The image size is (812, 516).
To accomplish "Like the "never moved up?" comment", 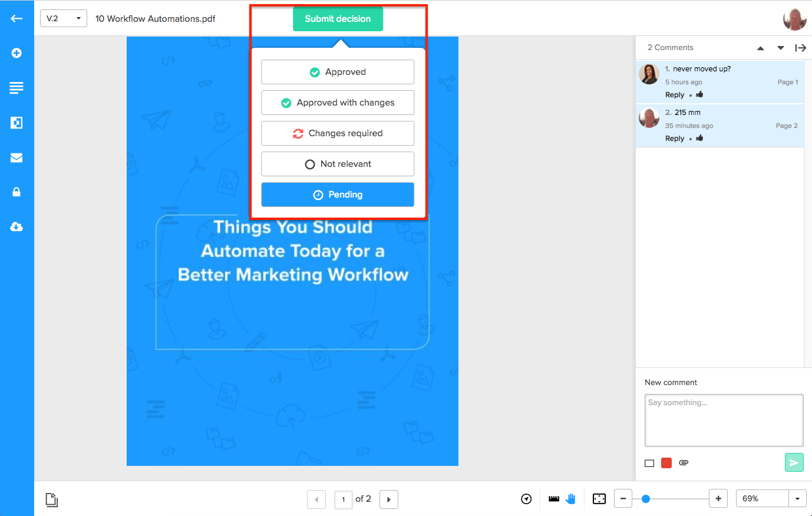I will point(700,94).
